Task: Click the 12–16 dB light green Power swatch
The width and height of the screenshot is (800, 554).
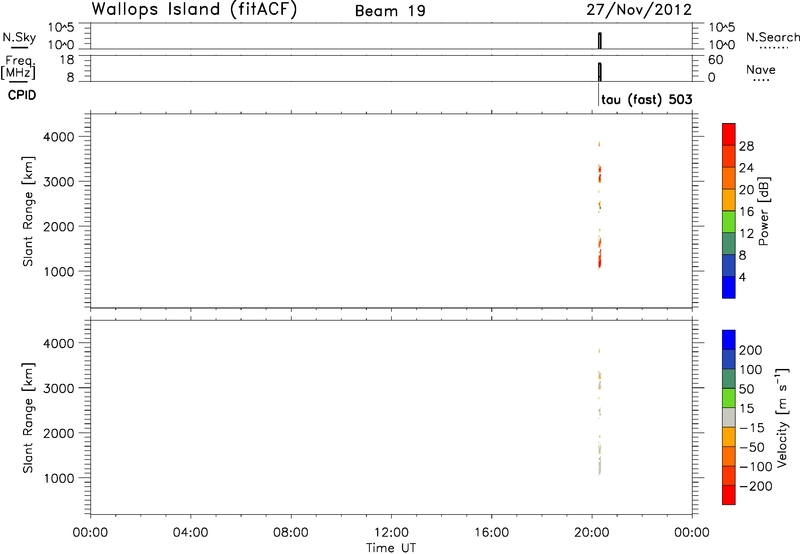Action: 729,221
